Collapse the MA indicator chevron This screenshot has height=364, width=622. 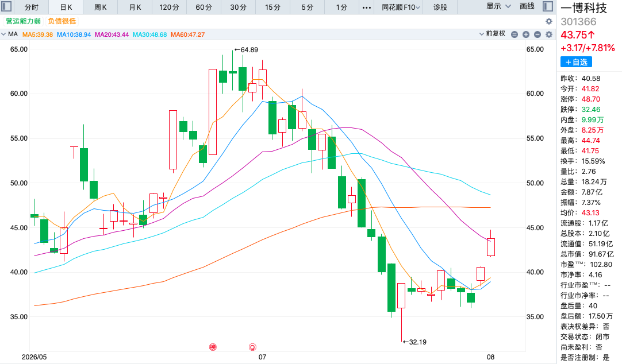click(x=3, y=34)
